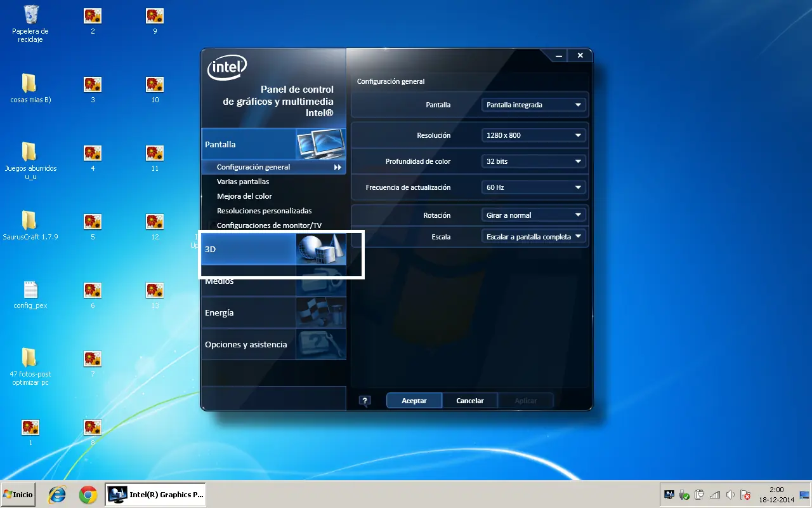This screenshot has width=812, height=508.
Task: Open Resoluciones personalizadas
Action: tap(265, 211)
